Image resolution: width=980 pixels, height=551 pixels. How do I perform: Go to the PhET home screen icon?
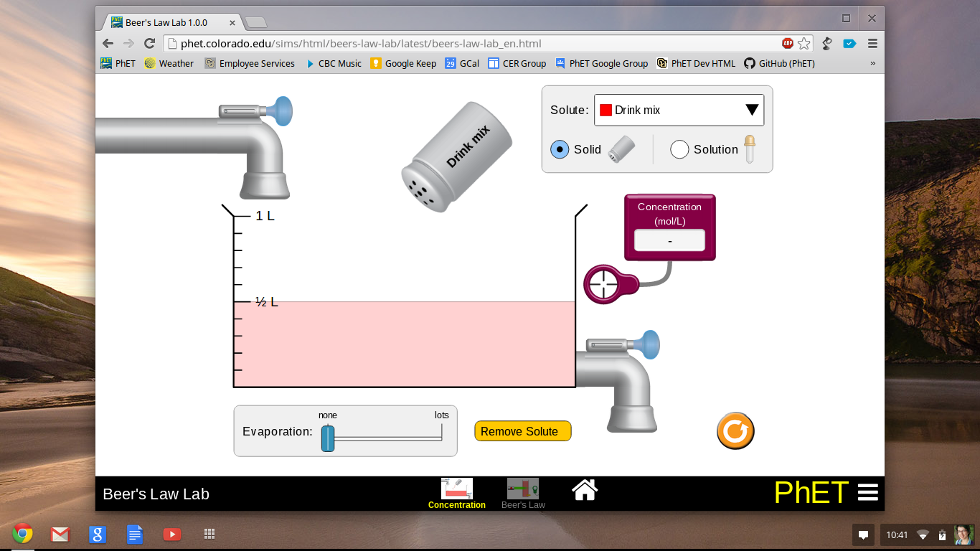click(585, 490)
